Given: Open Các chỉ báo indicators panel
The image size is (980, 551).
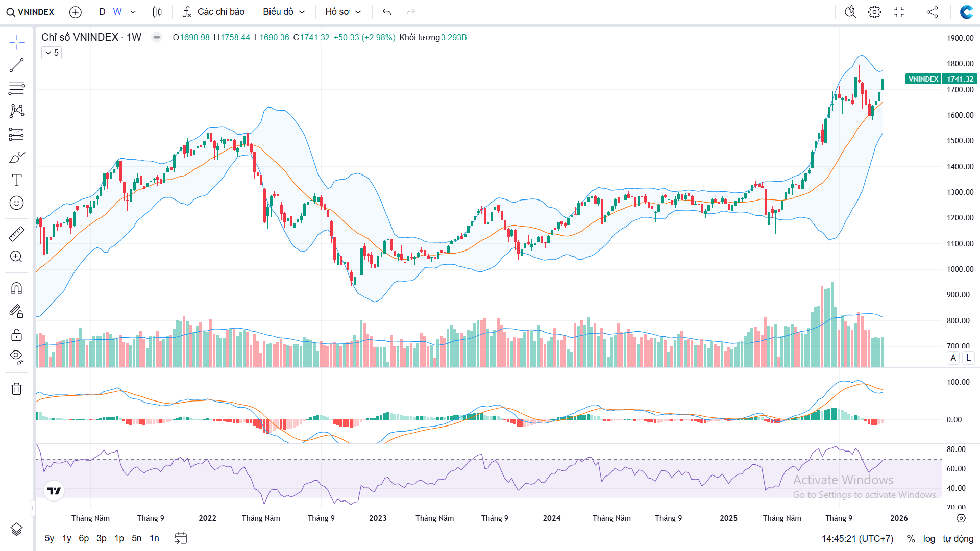Looking at the screenshot, I should point(214,12).
